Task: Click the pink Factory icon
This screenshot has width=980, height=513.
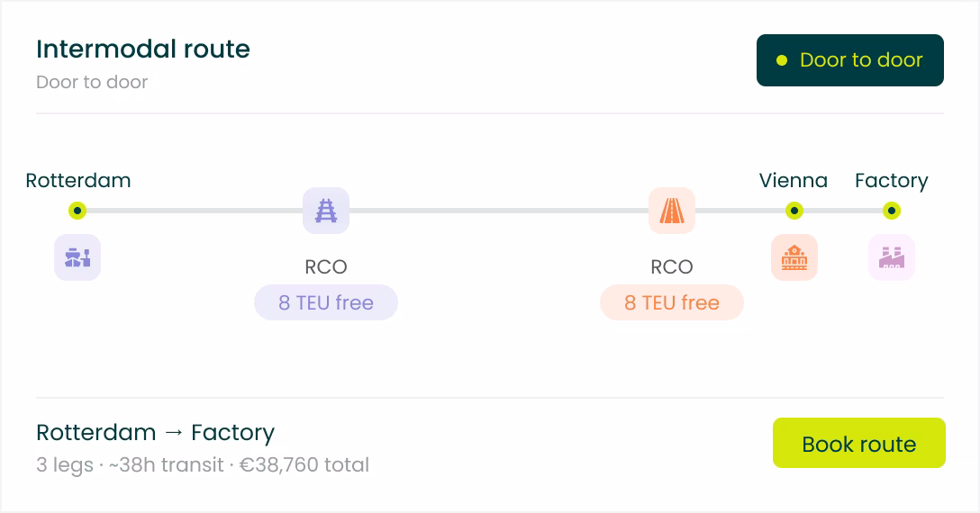Action: pyautogui.click(x=891, y=257)
